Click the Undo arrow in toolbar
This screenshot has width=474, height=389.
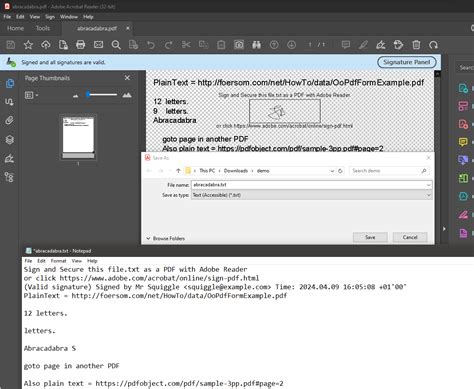pos(151,45)
